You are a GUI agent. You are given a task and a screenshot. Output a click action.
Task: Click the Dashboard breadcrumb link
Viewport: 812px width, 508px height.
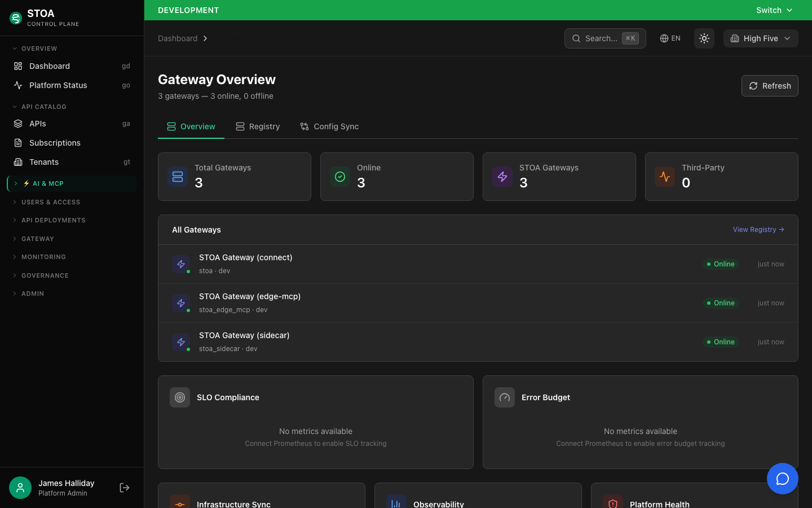178,38
